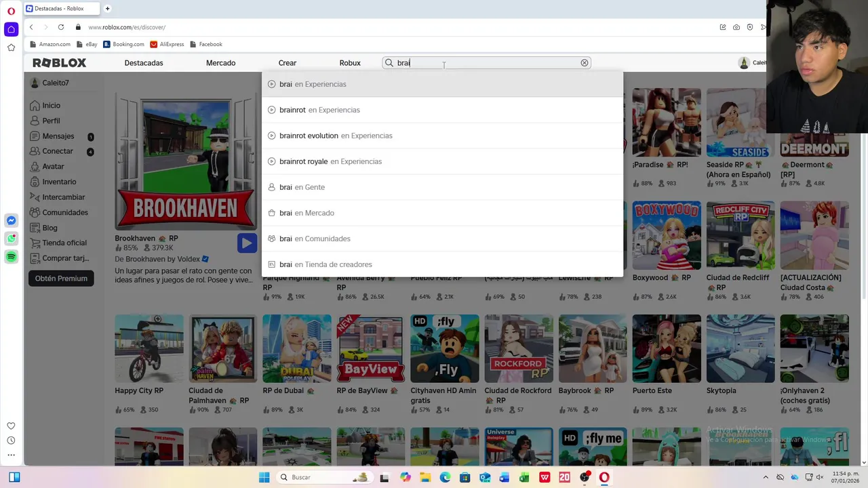Open Skytopia game thumbnail
Screen dimensions: 868x488
[741, 348]
